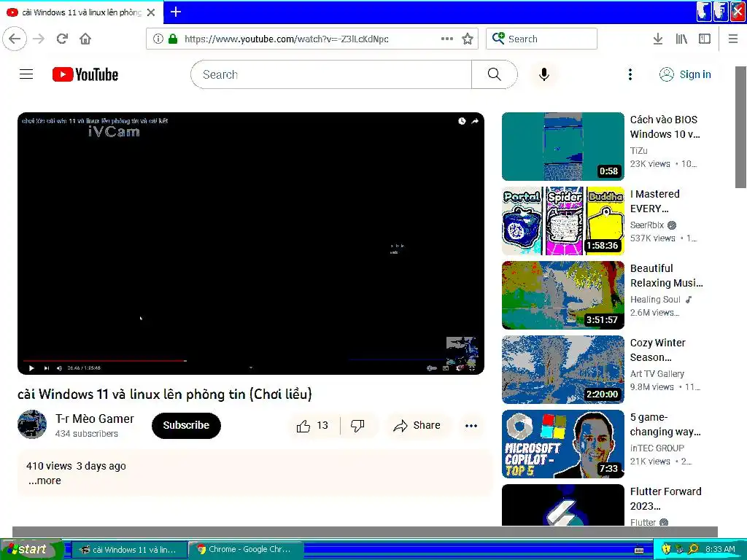Open a new tab with the plus icon

click(x=176, y=12)
